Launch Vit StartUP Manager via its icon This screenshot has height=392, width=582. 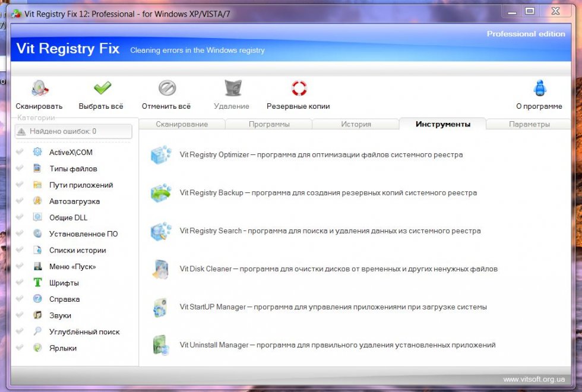coord(161,308)
